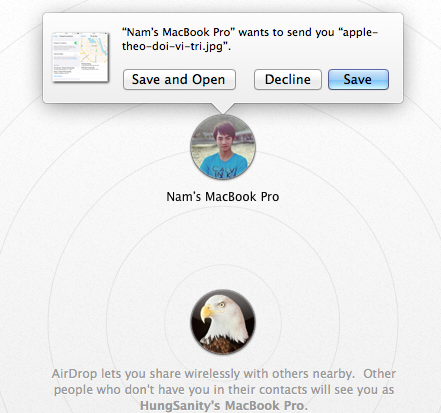The image size is (441, 413).
Task: Click the Save and Open button
Action: tap(179, 80)
